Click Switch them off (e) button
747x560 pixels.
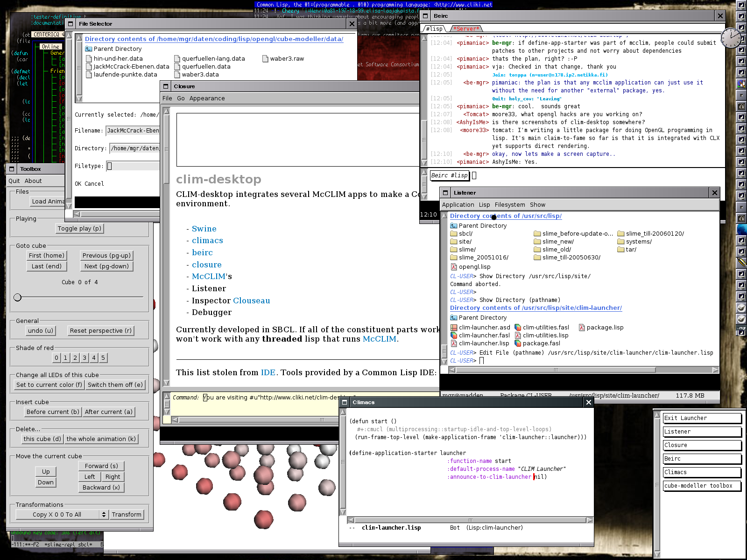[115, 385]
